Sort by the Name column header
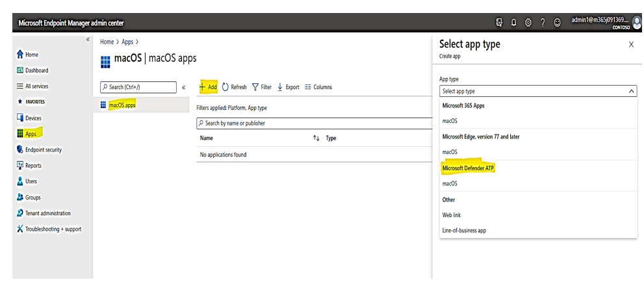 pos(206,138)
